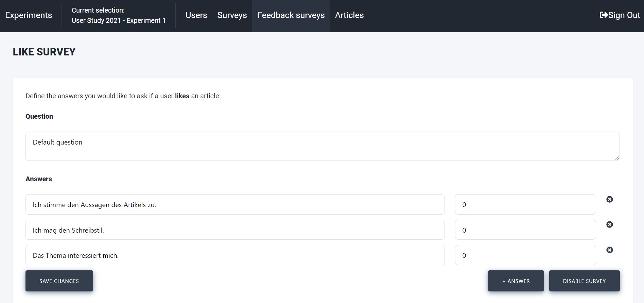This screenshot has width=644, height=303.
Task: Go to the Users section
Action: (x=196, y=15)
